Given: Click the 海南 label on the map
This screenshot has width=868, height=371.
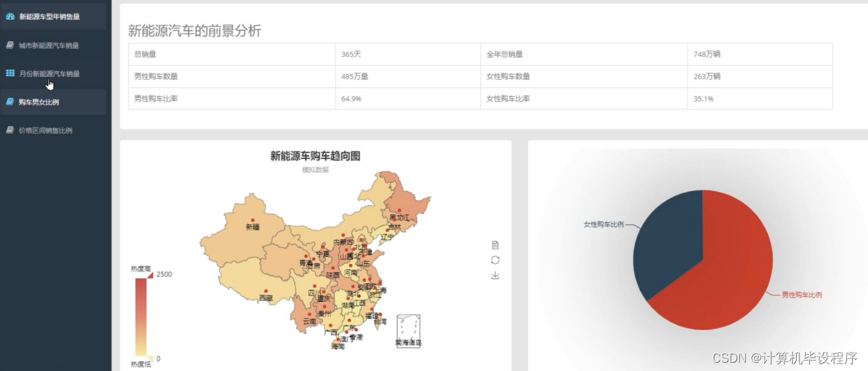Looking at the screenshot, I should click(338, 346).
